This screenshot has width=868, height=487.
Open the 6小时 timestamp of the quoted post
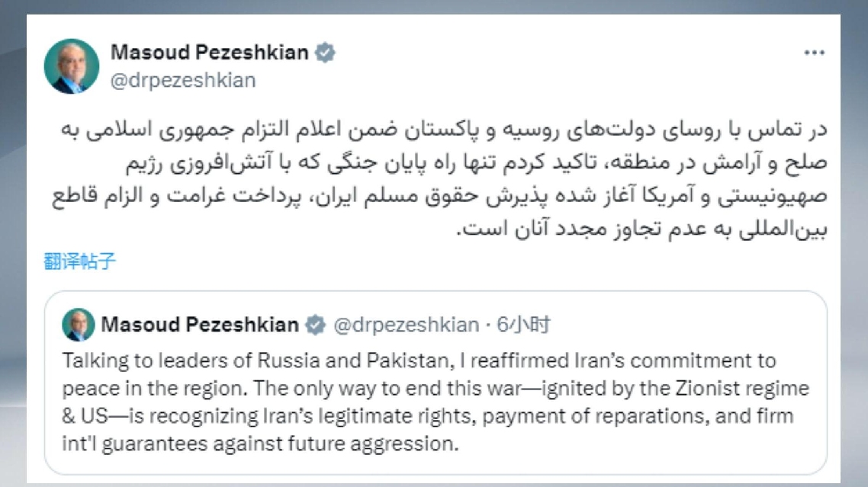coord(523,325)
